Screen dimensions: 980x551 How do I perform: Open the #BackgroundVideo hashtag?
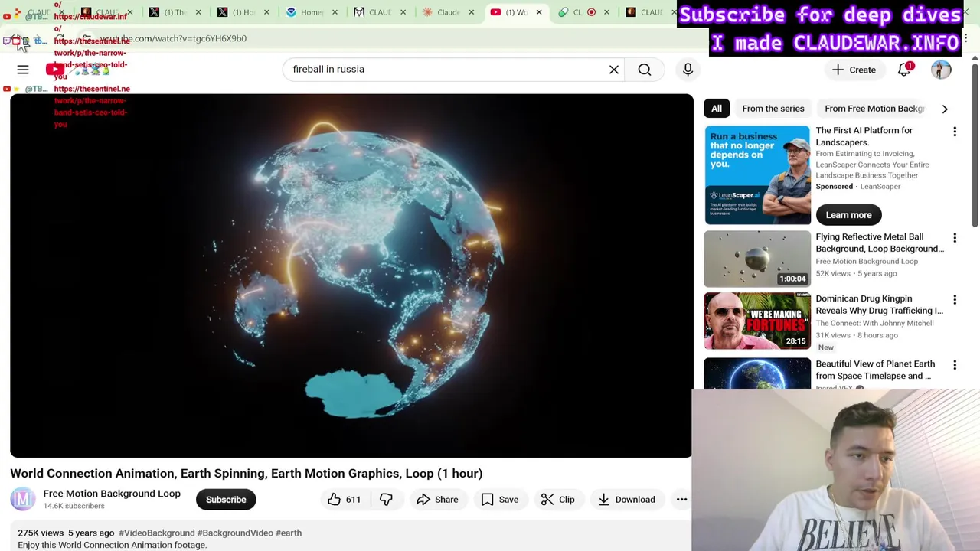tap(235, 533)
